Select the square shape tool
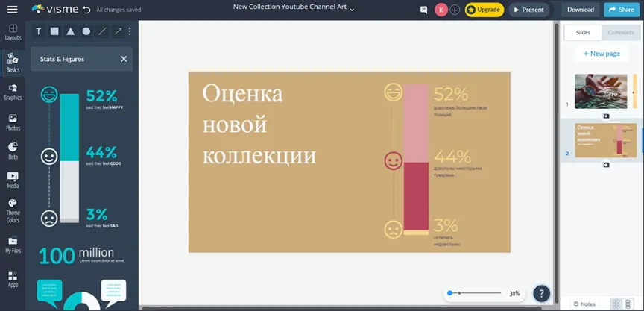Image resolution: width=644 pixels, height=311 pixels. coord(54,31)
